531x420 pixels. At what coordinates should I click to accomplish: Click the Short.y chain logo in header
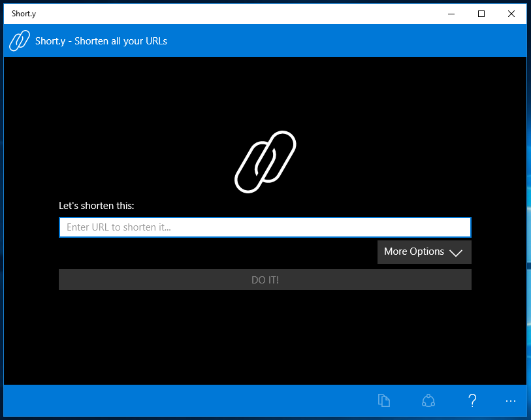coord(20,40)
